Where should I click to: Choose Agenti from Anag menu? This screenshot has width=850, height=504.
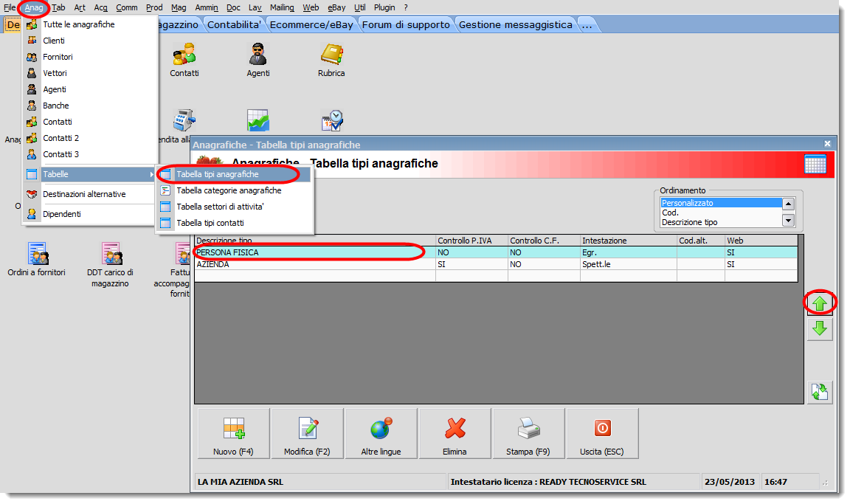(x=90, y=89)
